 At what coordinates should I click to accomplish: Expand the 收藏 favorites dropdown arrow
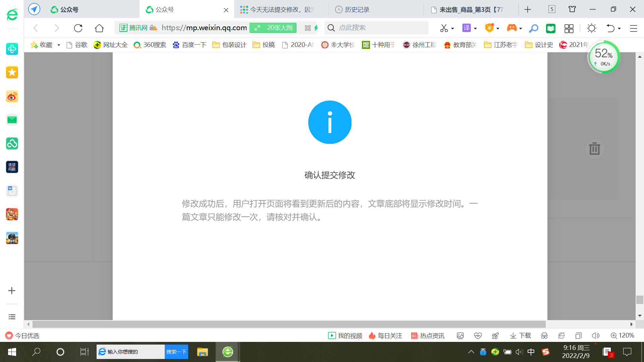59,45
